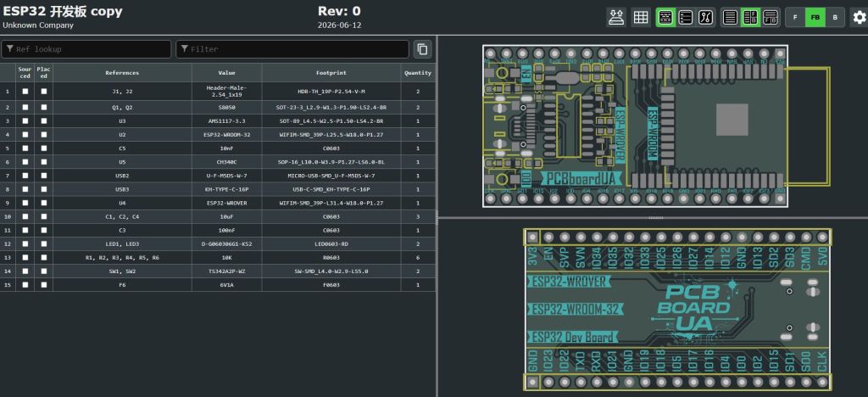Open the save/load file menu icon
868x397 pixels.
click(615, 17)
